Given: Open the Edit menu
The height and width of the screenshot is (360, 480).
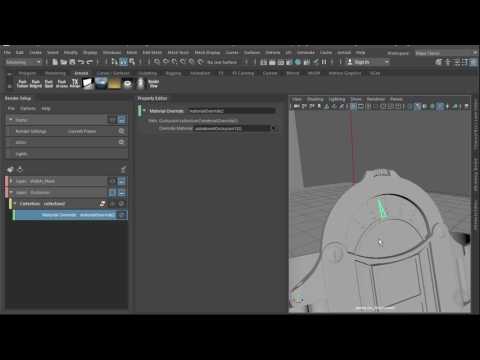Looking at the screenshot, I should tap(20, 53).
